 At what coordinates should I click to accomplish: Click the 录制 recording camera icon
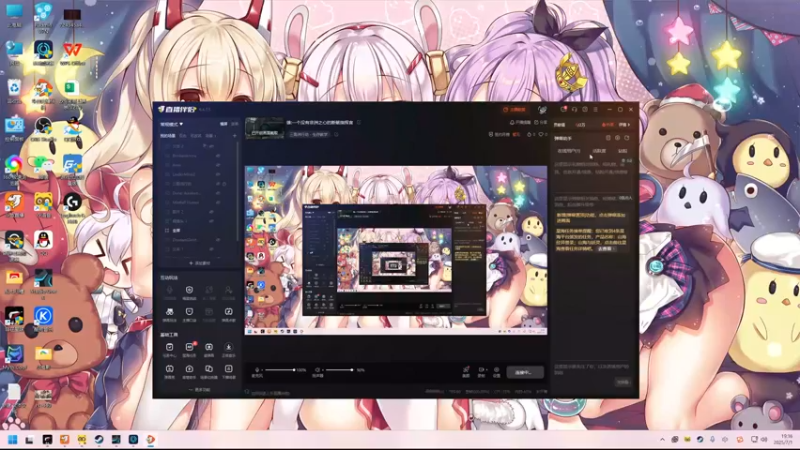click(x=481, y=370)
